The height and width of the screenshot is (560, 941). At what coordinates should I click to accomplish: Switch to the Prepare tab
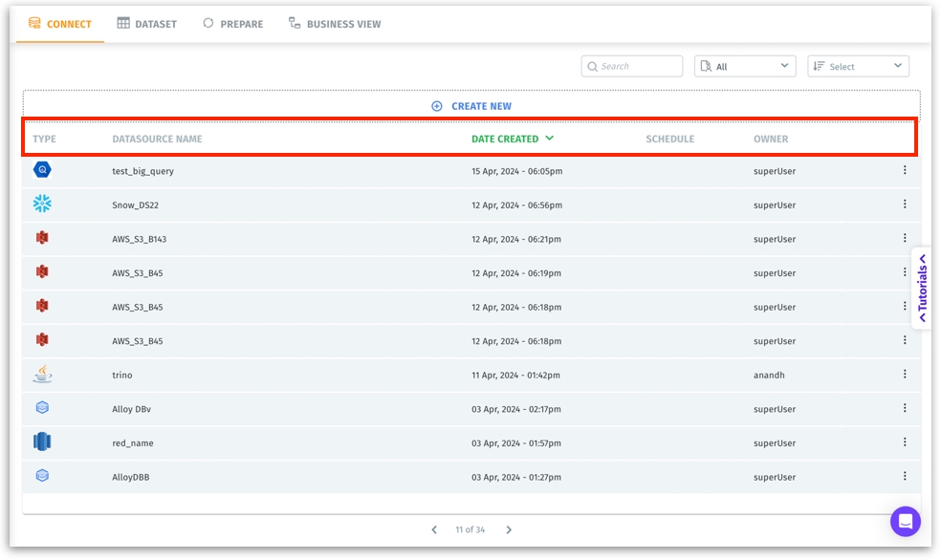point(233,24)
